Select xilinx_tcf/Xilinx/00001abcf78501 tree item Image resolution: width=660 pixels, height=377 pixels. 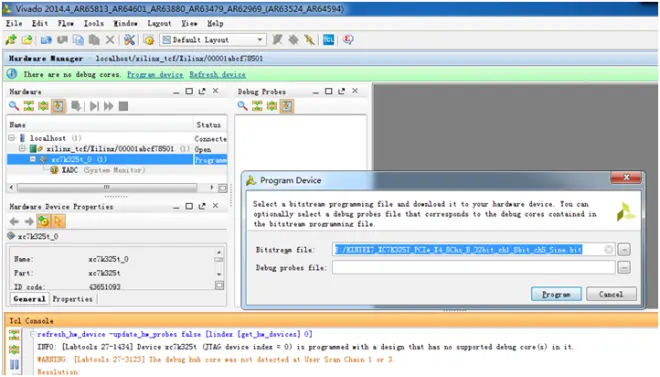point(109,149)
